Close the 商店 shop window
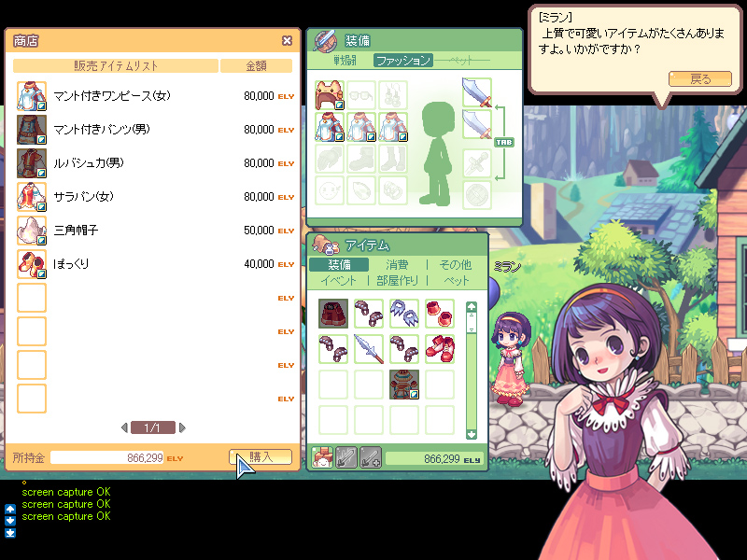The height and width of the screenshot is (560, 747). (287, 41)
